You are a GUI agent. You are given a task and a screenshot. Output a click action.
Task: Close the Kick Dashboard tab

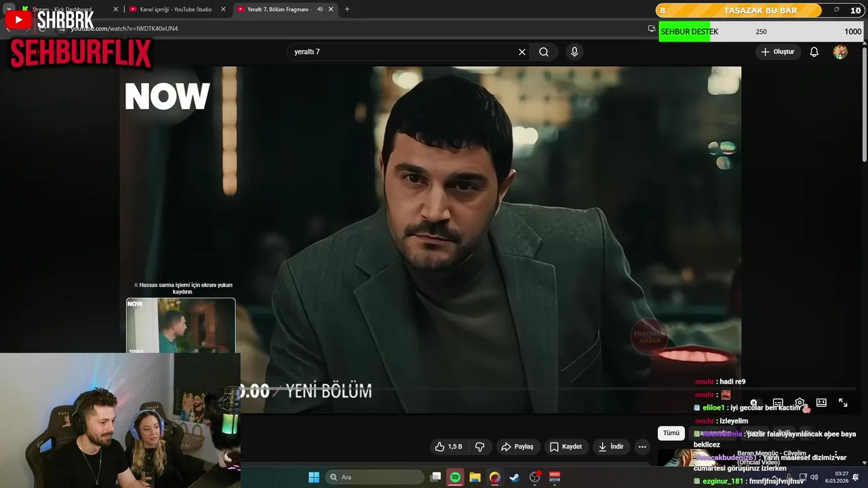115,9
